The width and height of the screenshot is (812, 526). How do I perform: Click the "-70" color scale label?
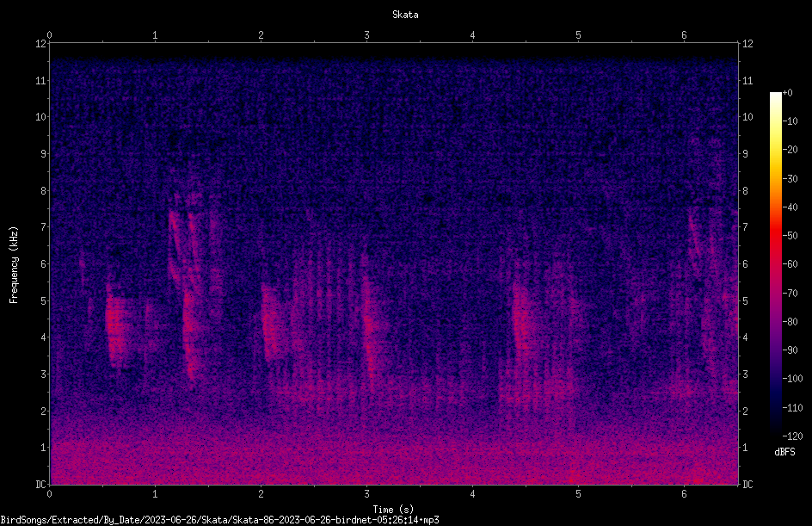(x=790, y=294)
